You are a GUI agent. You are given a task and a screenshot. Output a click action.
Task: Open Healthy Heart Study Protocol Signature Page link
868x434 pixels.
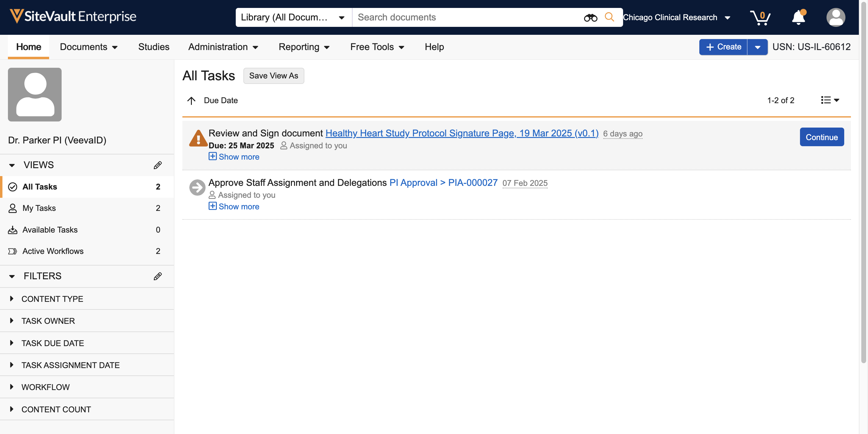pyautogui.click(x=462, y=134)
